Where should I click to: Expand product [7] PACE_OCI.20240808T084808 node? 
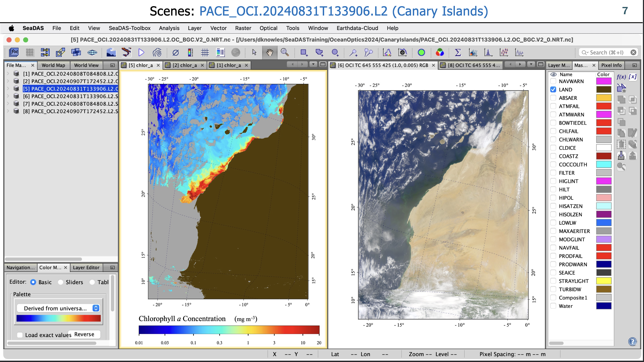(x=8, y=104)
